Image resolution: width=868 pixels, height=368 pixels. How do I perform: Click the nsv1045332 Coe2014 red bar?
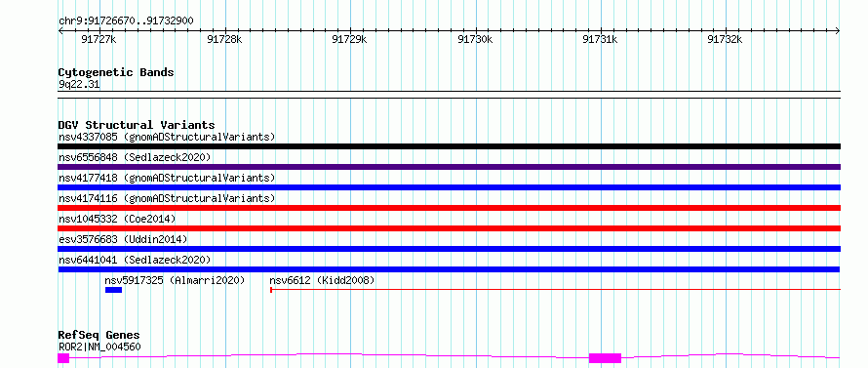449,228
